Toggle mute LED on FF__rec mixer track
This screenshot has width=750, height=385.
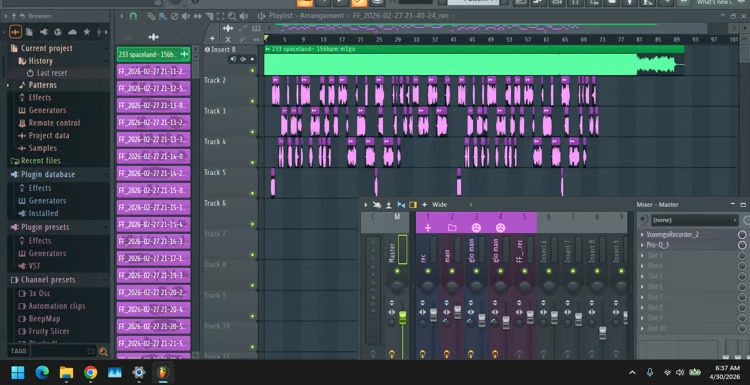[x=525, y=271]
